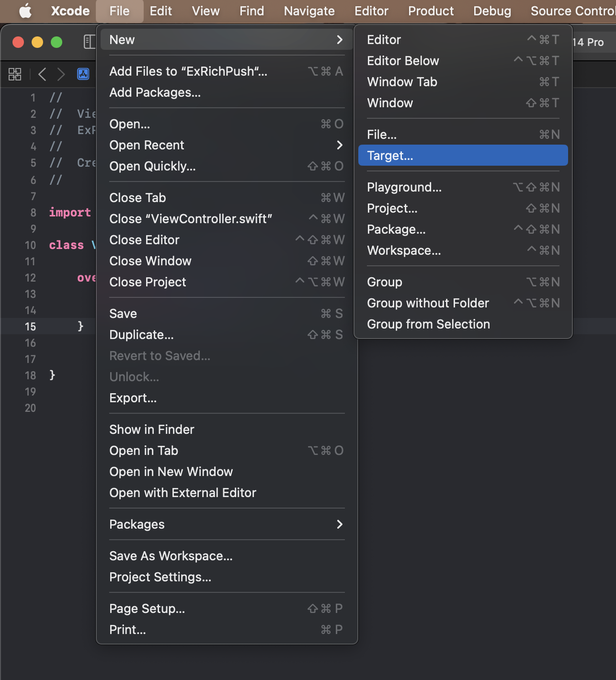616x680 pixels.
Task: Select Playground… in submenu
Action: 463,187
